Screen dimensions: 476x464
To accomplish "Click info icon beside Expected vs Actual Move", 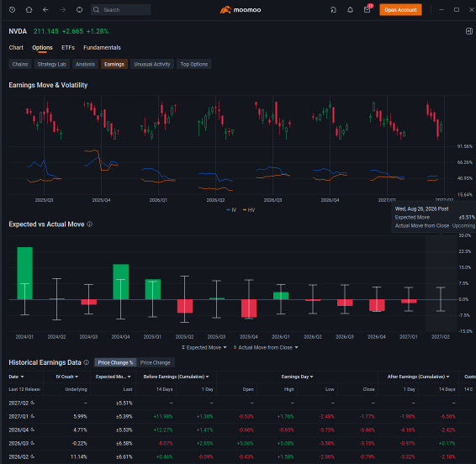I will coord(89,224).
